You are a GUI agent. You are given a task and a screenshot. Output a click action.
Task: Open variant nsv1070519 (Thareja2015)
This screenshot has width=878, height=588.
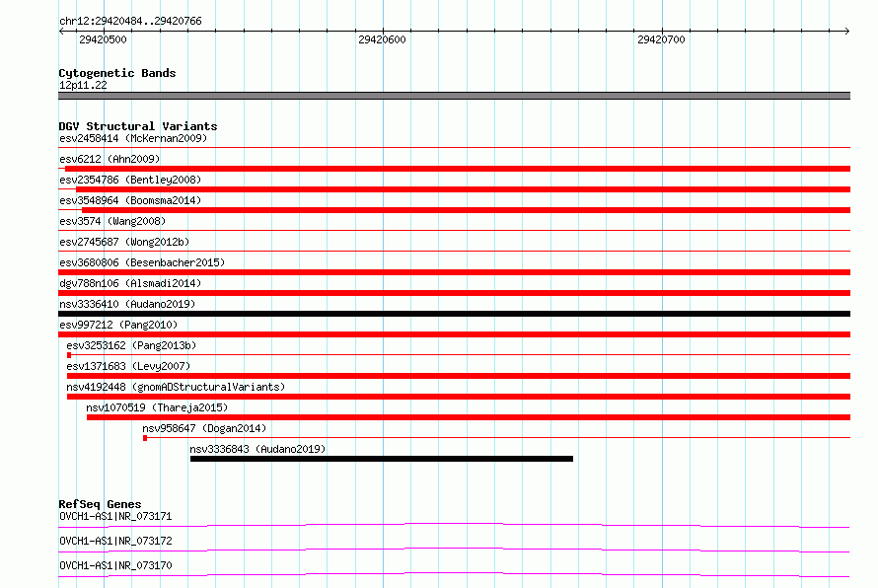tap(157, 407)
